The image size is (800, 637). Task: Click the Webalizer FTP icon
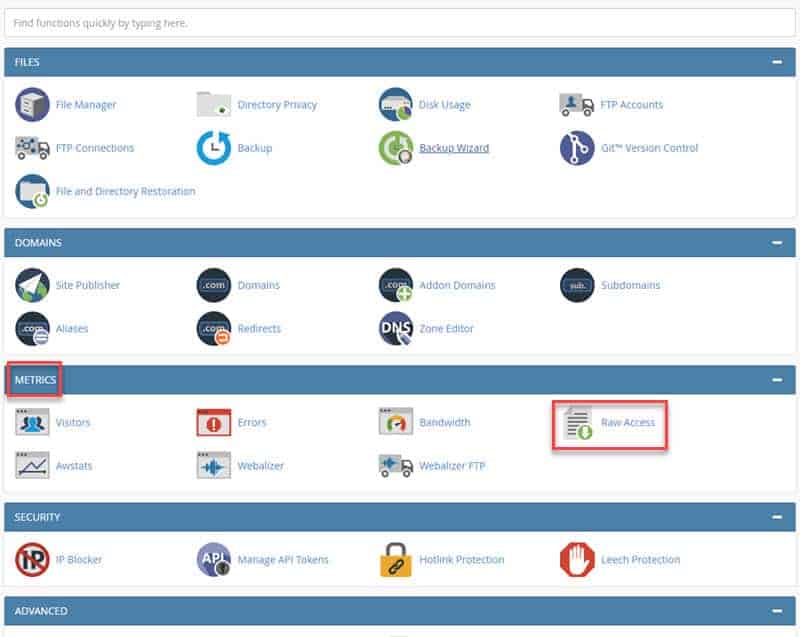[x=395, y=465]
